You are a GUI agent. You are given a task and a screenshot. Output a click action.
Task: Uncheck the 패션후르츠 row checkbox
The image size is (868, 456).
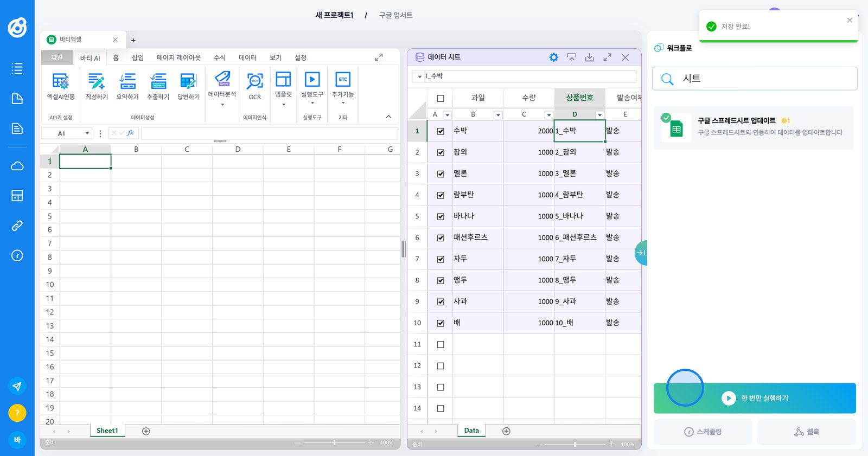coord(441,237)
